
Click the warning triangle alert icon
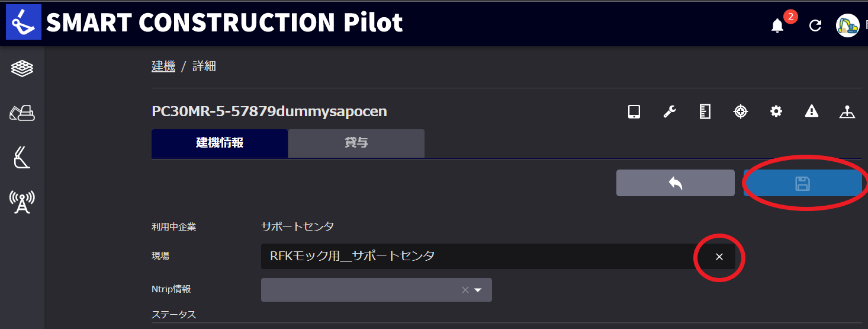pos(812,111)
